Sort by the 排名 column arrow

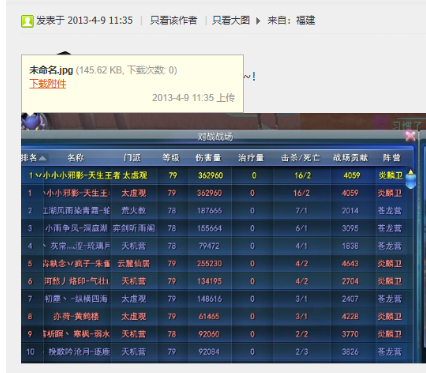pos(42,158)
